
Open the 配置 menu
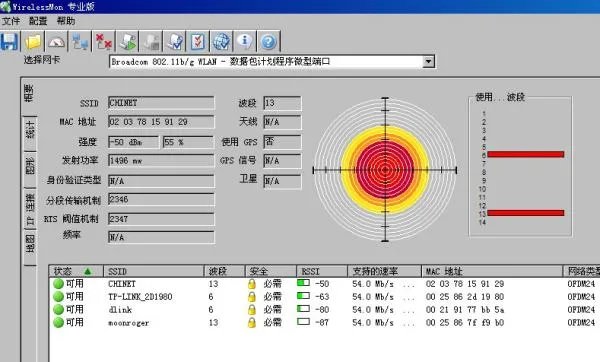38,21
